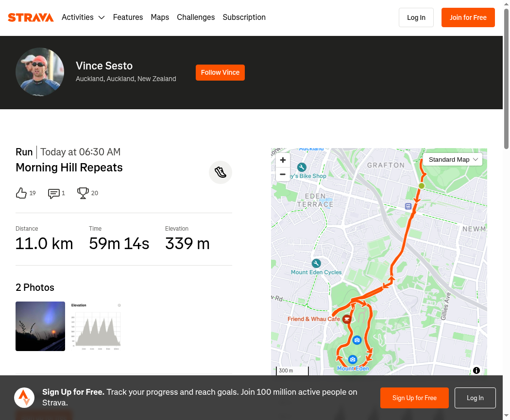The width and height of the screenshot is (510, 420).
Task: Click the trophy achievements icon
Action: pyautogui.click(x=83, y=193)
